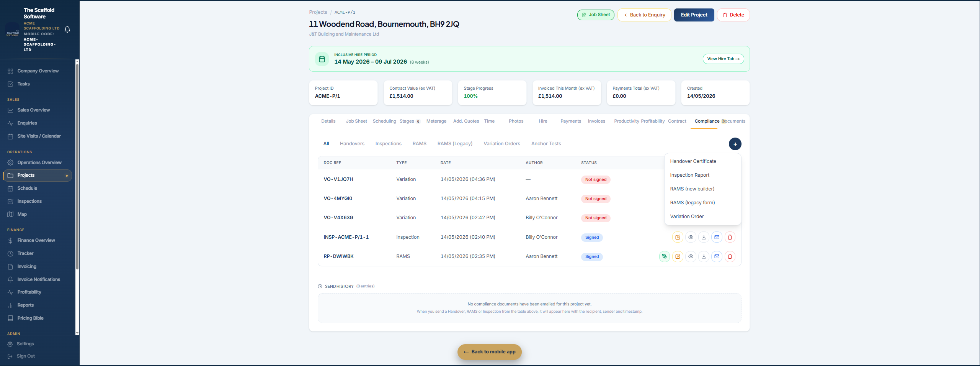Switch to Anchor Tests sub-tab
The width and height of the screenshot is (980, 366).
tap(546, 144)
